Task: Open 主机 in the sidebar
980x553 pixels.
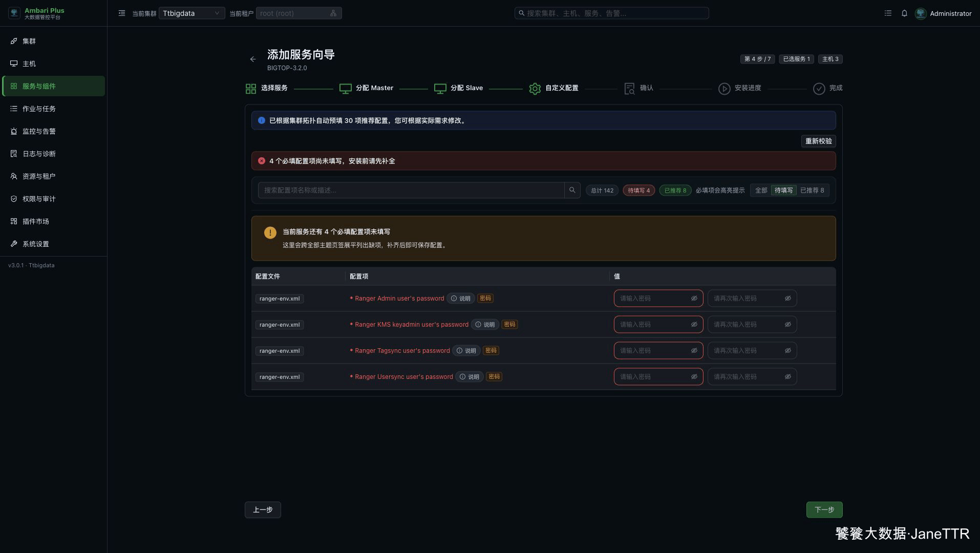Action: click(54, 63)
